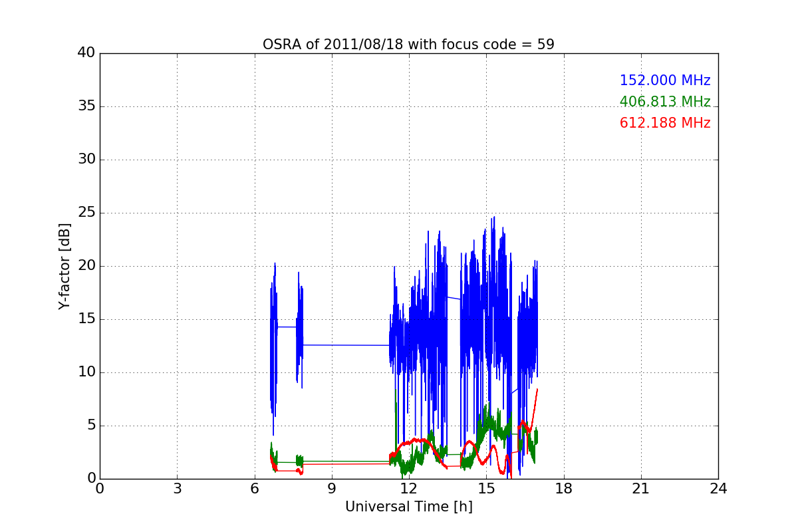798x532 pixels.
Task: Click x-axis tick label 12
Action: (x=409, y=489)
